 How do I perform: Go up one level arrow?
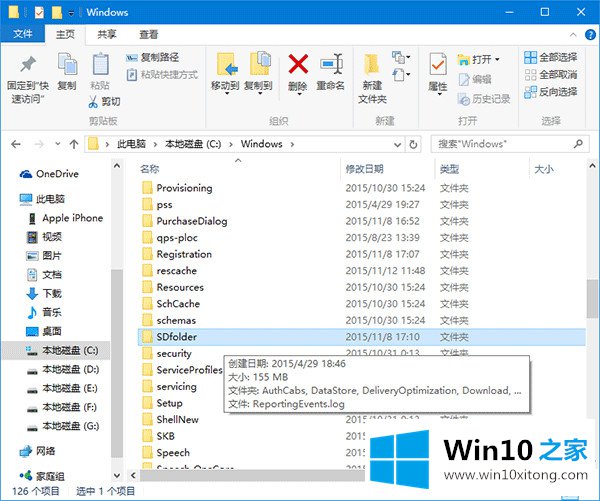click(74, 144)
